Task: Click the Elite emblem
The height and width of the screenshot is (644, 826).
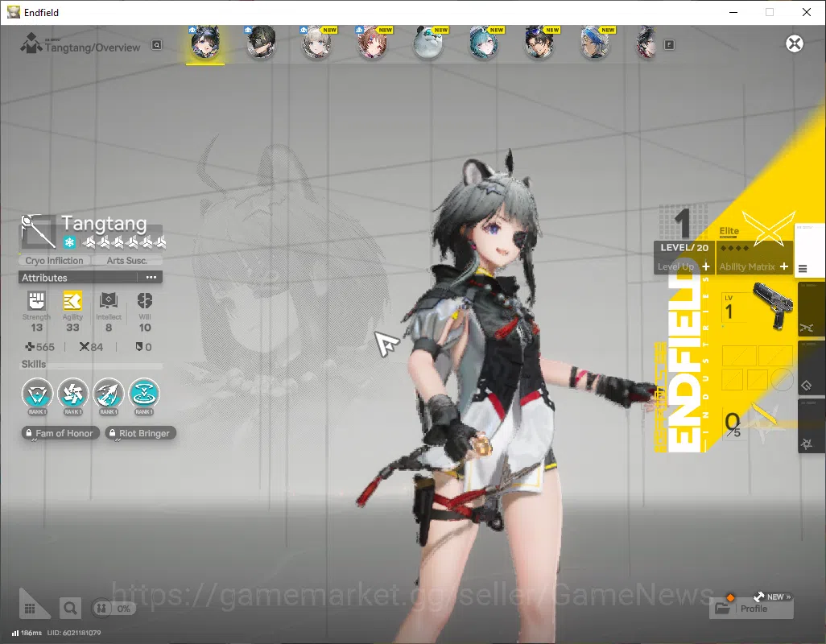Action: [769, 229]
